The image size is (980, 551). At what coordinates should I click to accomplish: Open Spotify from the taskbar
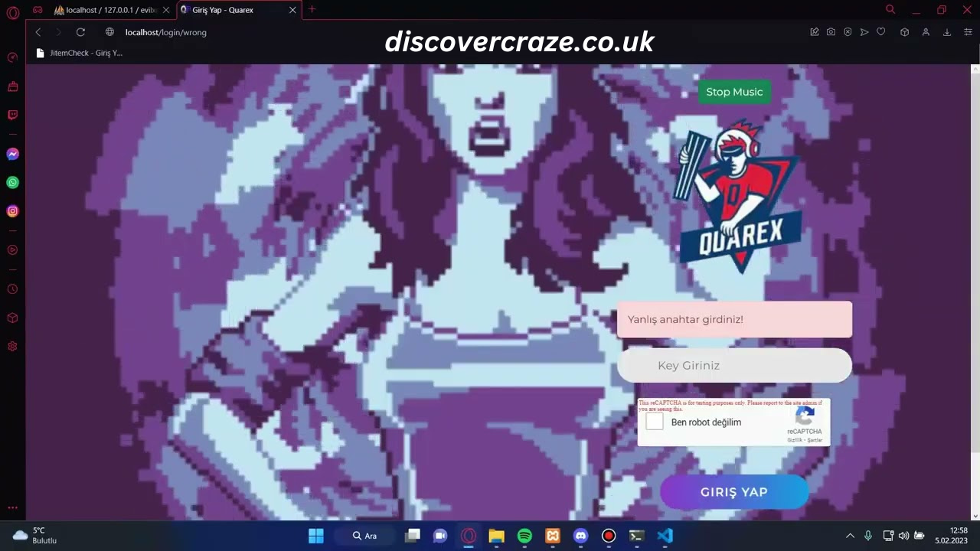(x=524, y=536)
